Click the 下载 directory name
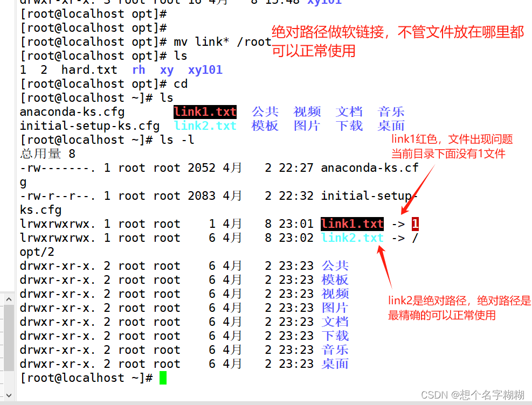 tap(349, 125)
